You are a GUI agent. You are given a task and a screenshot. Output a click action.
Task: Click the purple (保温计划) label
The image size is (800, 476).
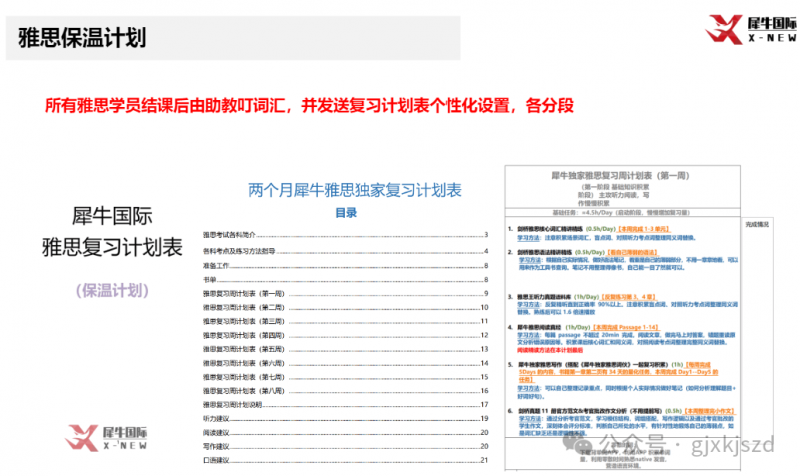pyautogui.click(x=112, y=290)
